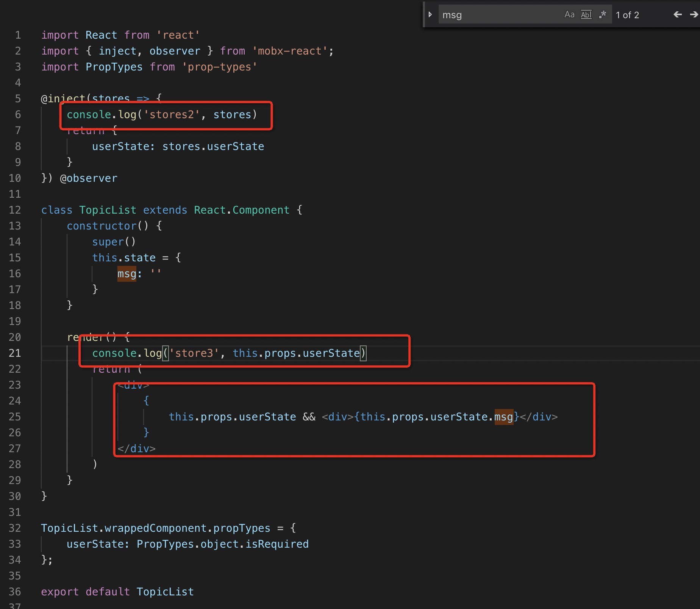Click 'inject' in the line 2 import
This screenshot has width=700, height=609.
117,51
